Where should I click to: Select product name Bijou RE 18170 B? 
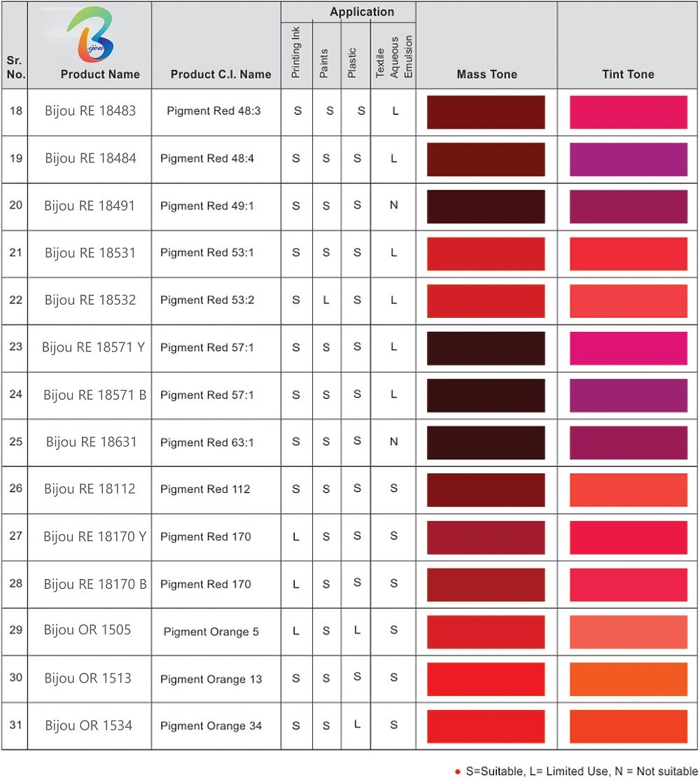click(95, 584)
